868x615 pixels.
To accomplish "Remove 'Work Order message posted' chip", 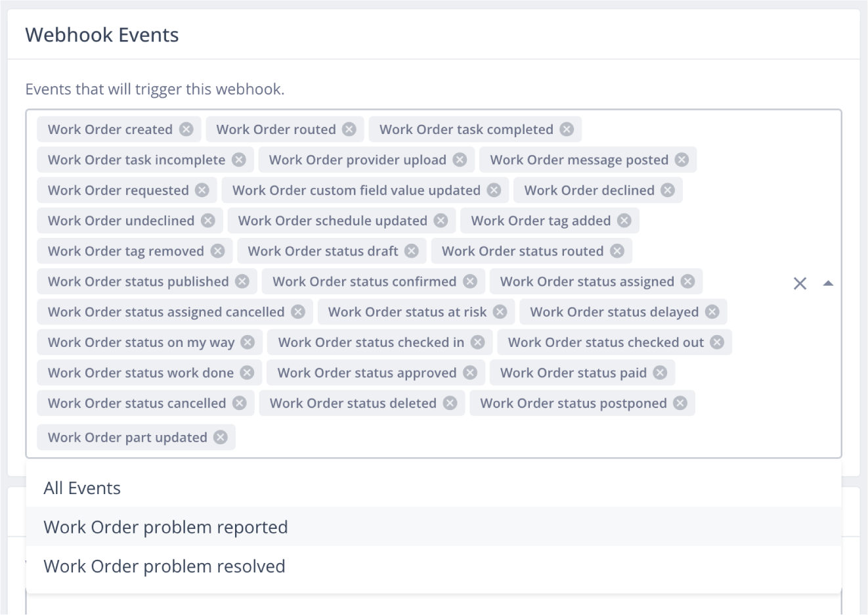I will [x=682, y=160].
